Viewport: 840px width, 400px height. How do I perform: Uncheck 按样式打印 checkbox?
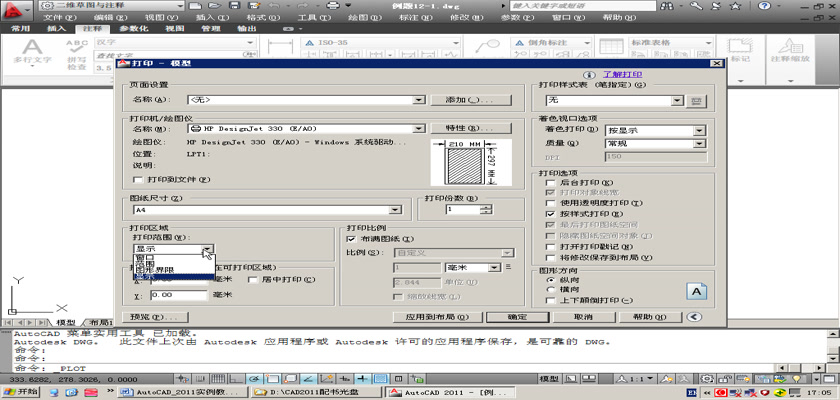pos(550,214)
